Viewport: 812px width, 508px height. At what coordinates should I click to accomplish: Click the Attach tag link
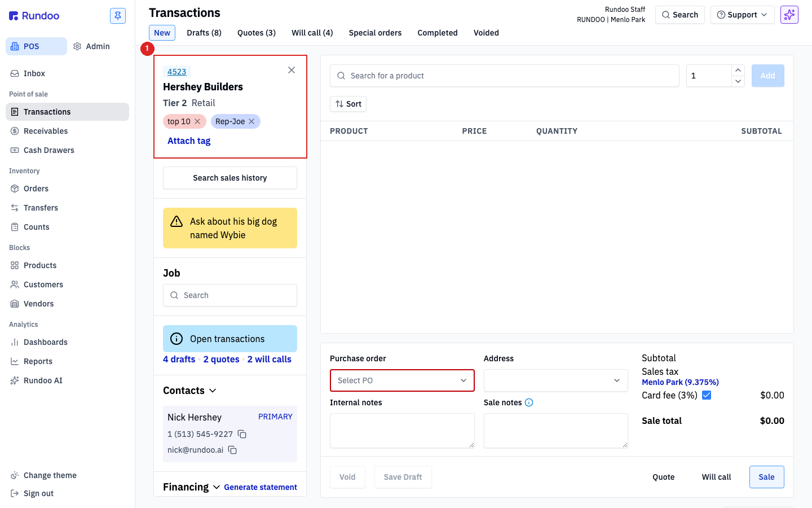(189, 141)
